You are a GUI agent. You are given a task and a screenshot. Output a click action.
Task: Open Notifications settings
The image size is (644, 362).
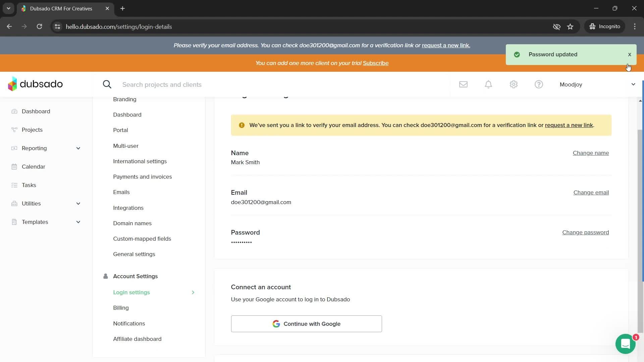pos(129,323)
